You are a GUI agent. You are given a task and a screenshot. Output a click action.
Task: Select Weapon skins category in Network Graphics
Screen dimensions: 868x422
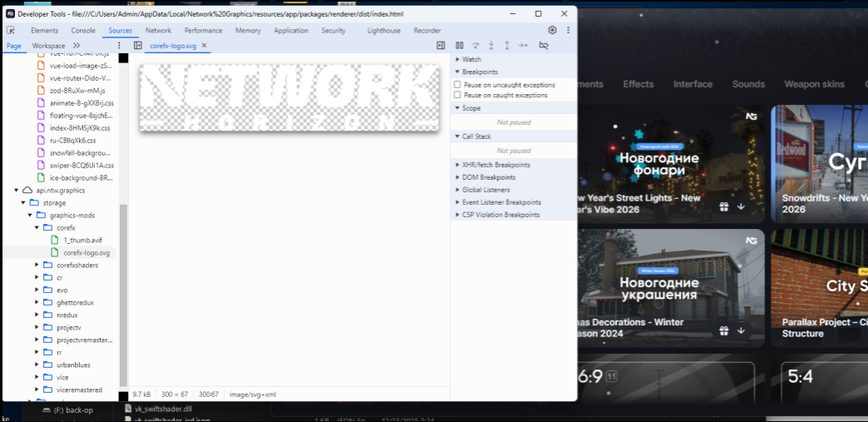[814, 84]
